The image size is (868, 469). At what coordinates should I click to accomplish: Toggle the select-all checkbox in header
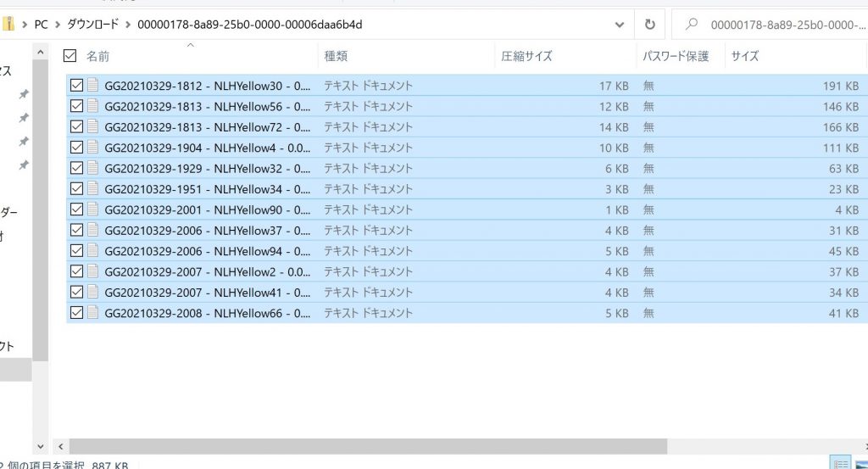pyautogui.click(x=70, y=55)
